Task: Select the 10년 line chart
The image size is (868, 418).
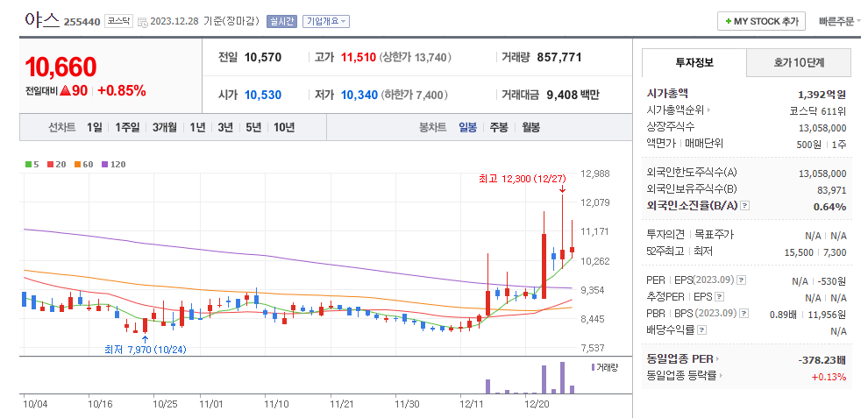Action: click(x=284, y=127)
